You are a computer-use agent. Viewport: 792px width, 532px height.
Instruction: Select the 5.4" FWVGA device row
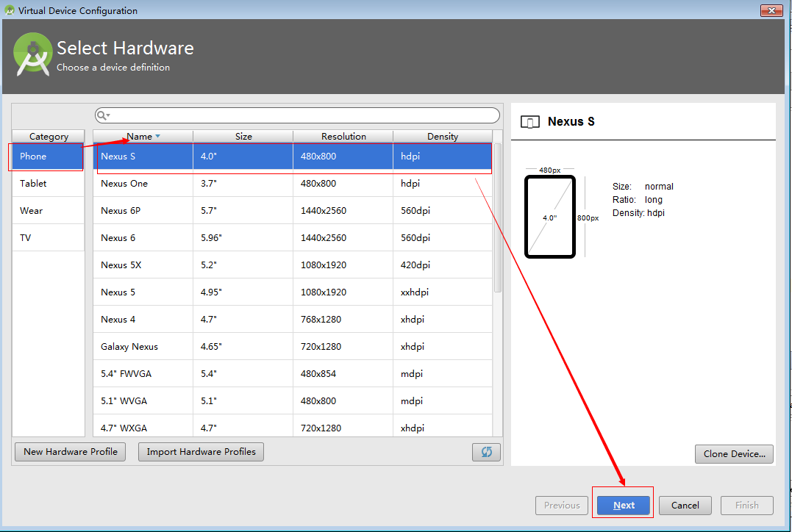[x=293, y=374]
